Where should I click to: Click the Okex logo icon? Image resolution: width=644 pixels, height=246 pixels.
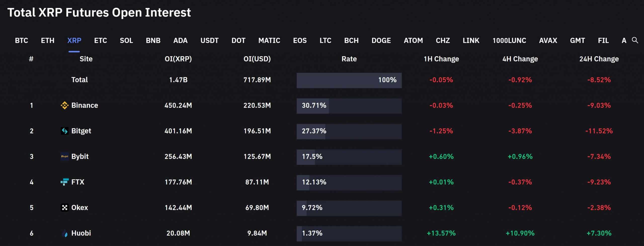click(x=65, y=208)
